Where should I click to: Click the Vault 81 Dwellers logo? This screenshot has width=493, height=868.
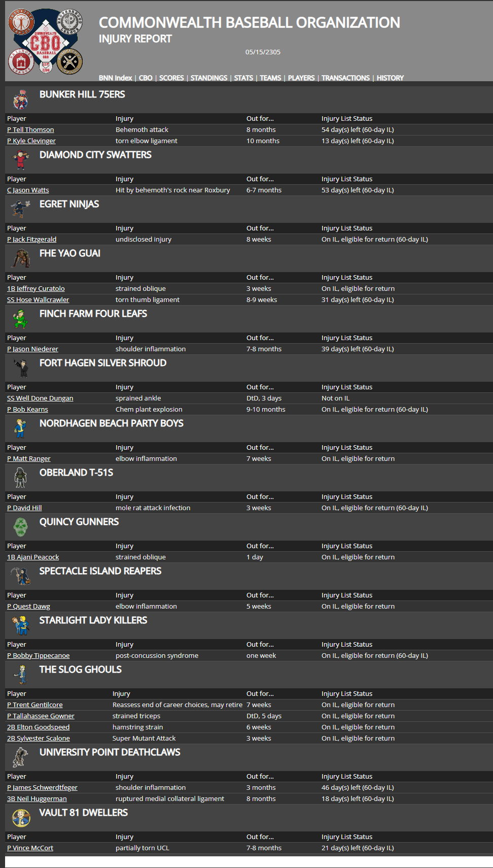[x=21, y=818]
